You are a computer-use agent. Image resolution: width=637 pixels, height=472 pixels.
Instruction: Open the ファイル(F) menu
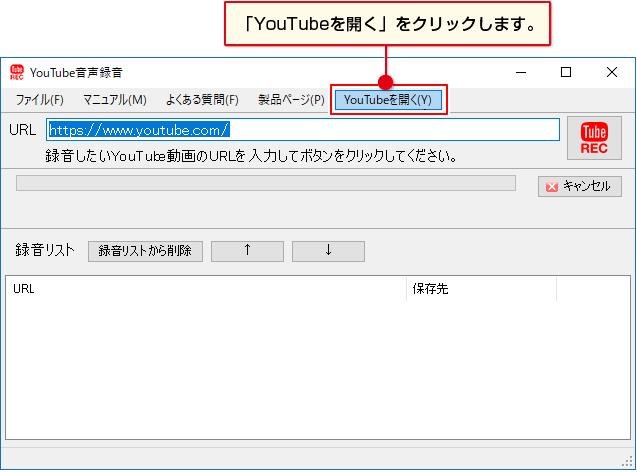[39, 100]
